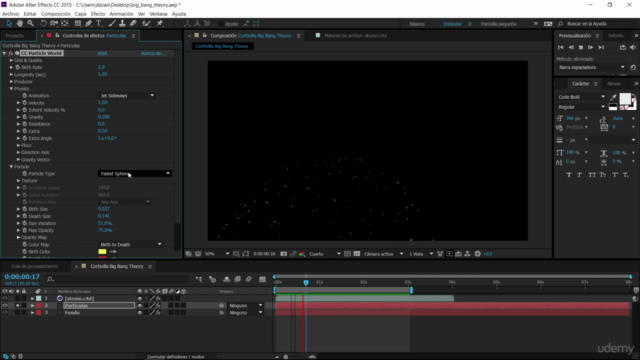Select the Eraser tool
Image resolution: width=640 pixels, height=360 pixels.
pos(133,24)
